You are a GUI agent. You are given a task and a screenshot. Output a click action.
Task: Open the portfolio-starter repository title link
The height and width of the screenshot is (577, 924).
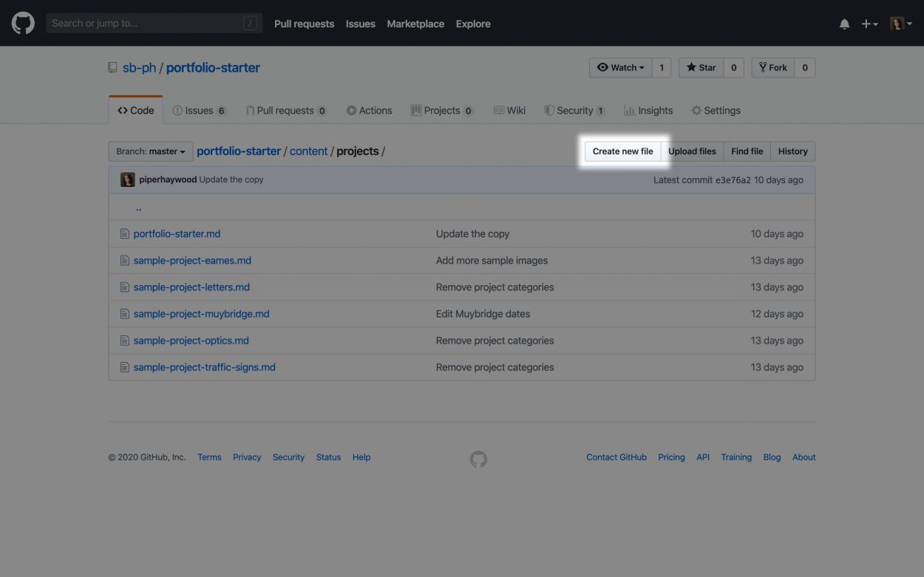(x=213, y=67)
